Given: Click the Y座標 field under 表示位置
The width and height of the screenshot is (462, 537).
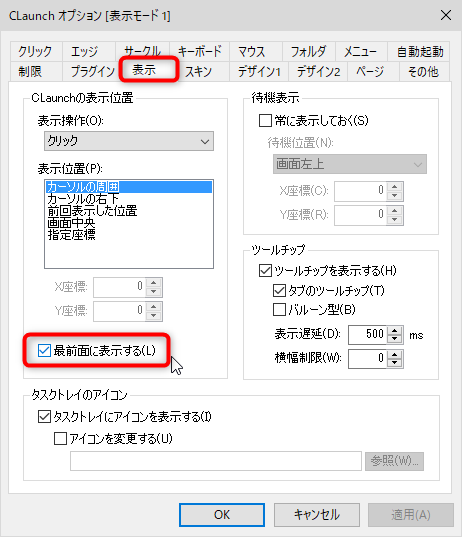Looking at the screenshot, I should [119, 311].
